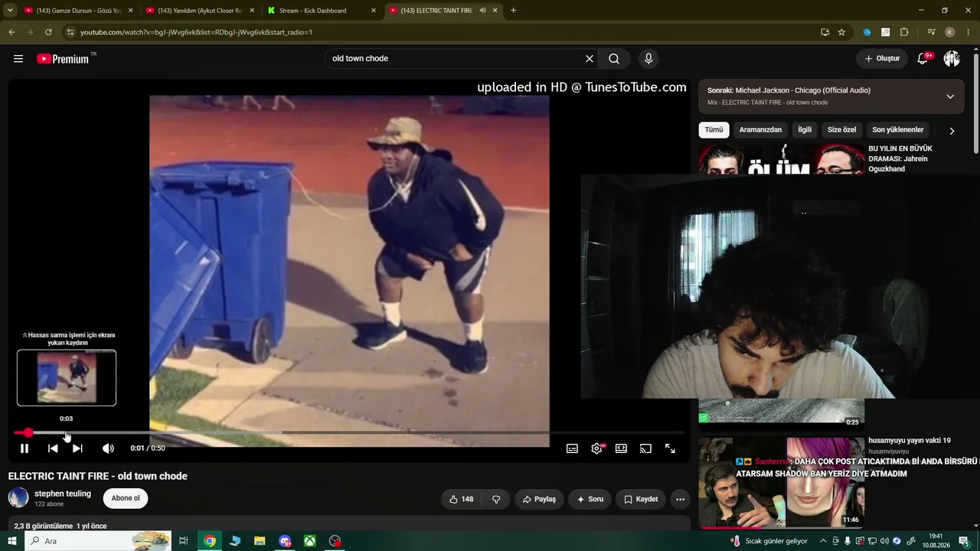The height and width of the screenshot is (551, 980).
Task: Switch to theater mode
Action: coord(621,448)
